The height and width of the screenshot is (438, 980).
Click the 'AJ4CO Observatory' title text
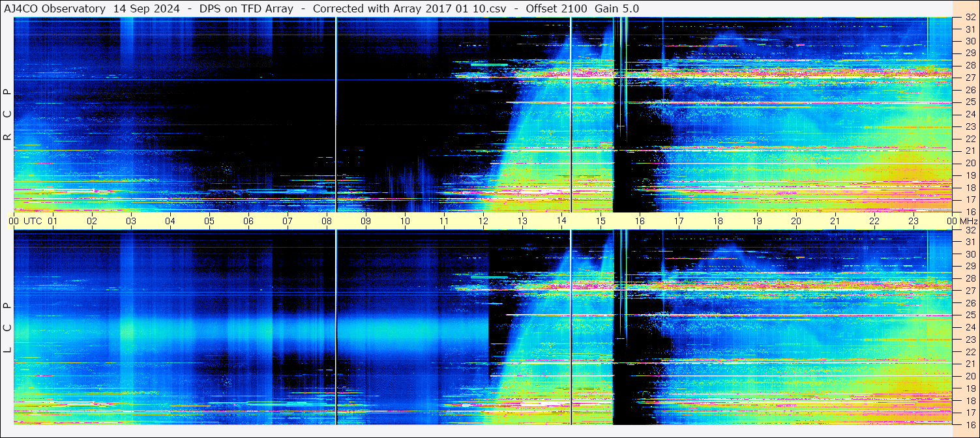pos(55,8)
